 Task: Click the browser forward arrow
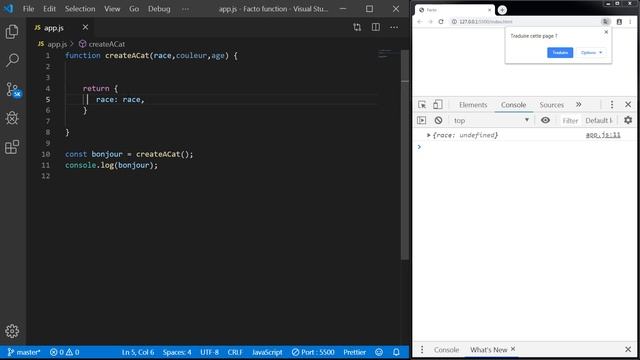point(430,22)
